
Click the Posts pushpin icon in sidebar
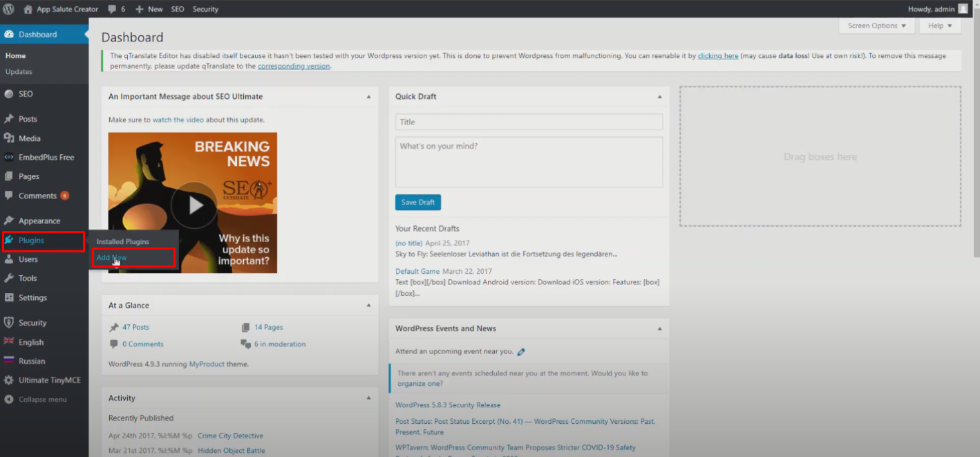(x=9, y=119)
